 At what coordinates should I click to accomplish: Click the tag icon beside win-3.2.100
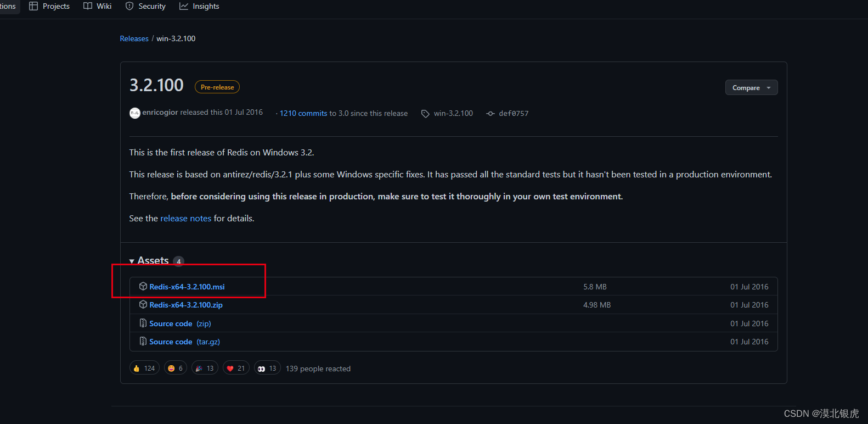(425, 113)
